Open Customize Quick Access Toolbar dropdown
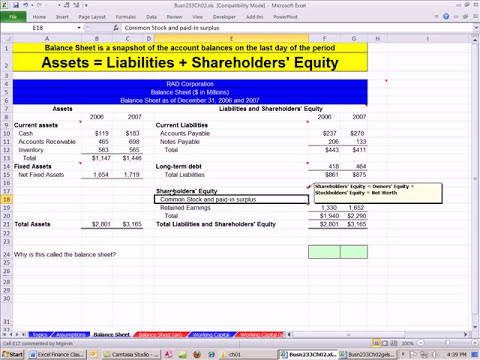The image size is (480, 360). tap(86, 5)
